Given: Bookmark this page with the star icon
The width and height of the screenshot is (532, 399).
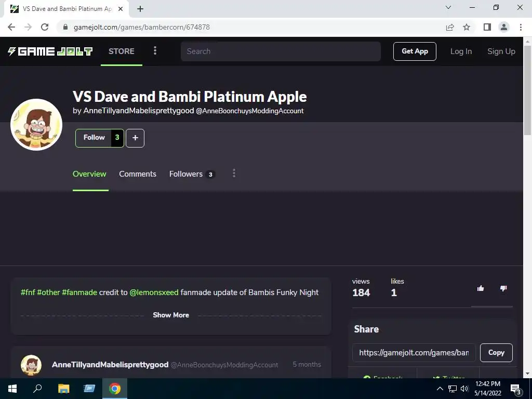Looking at the screenshot, I should pos(467,27).
